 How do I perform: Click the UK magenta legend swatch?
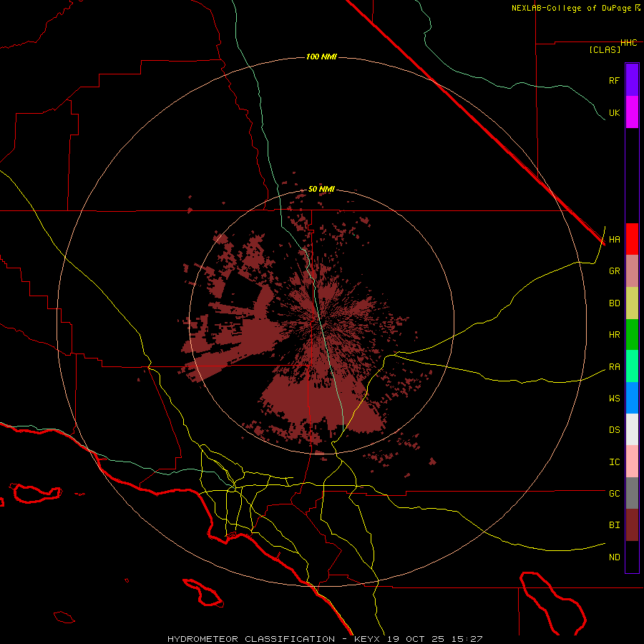point(632,112)
